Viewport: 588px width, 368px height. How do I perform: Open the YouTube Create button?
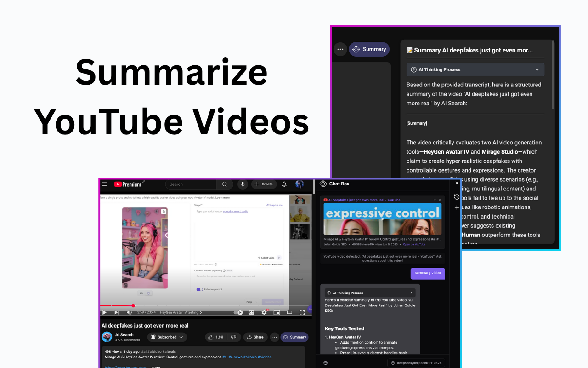tap(264, 184)
